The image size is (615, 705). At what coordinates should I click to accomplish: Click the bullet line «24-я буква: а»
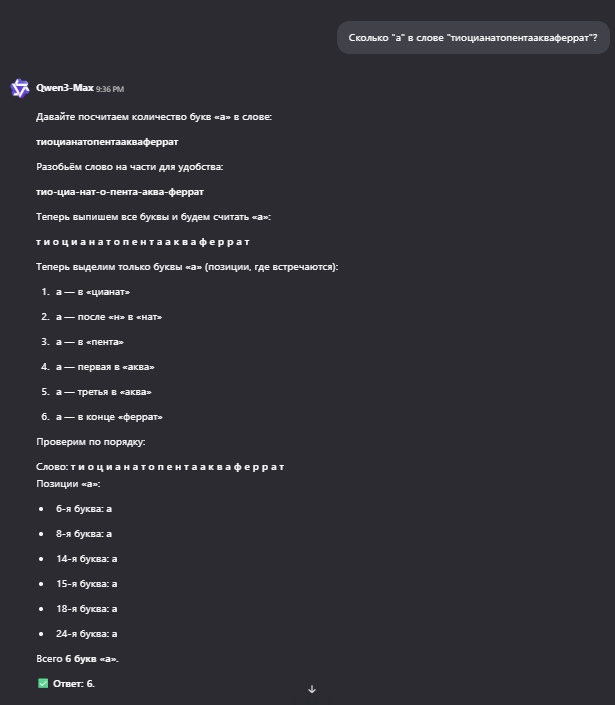coord(86,634)
